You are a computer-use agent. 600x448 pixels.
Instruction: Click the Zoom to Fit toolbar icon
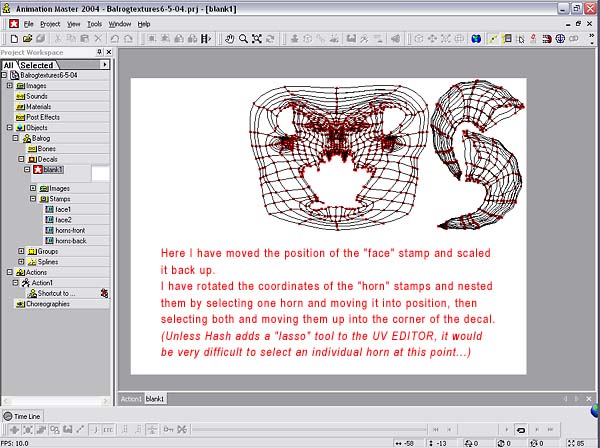click(x=257, y=39)
